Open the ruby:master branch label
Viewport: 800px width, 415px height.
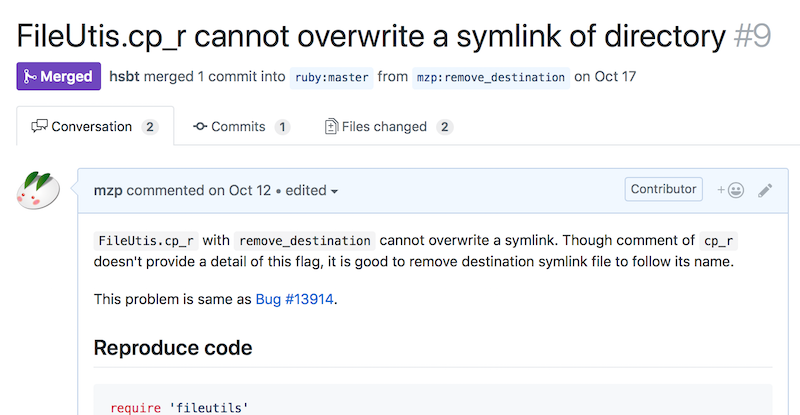(332, 78)
